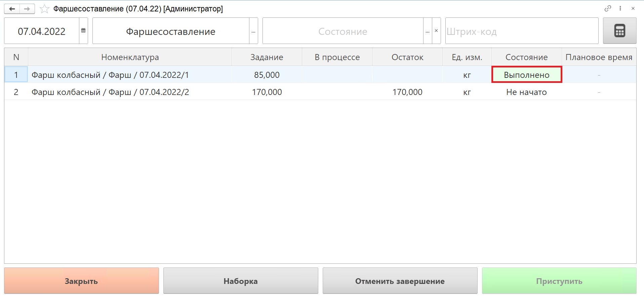Add window to favorites with star

pyautogui.click(x=44, y=9)
